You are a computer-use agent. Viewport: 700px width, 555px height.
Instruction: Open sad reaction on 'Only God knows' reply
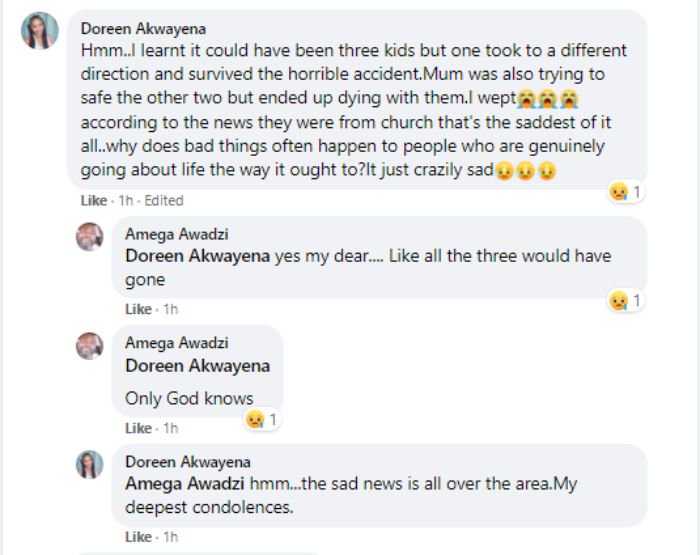tap(263, 419)
